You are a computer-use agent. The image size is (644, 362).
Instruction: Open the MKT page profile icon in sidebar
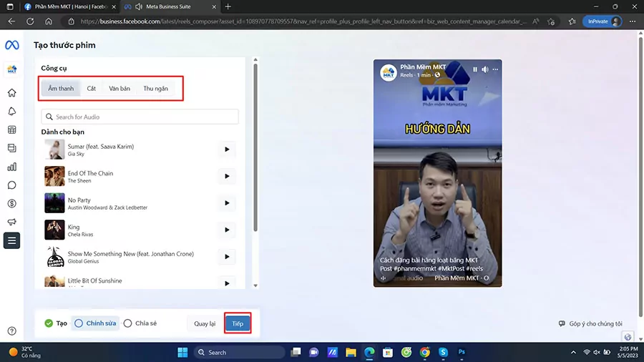click(x=12, y=69)
